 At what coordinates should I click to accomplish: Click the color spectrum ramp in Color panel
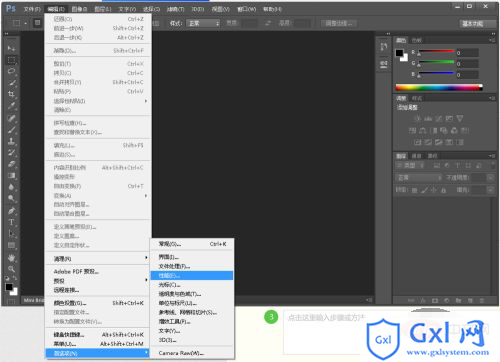pyautogui.click(x=439, y=88)
